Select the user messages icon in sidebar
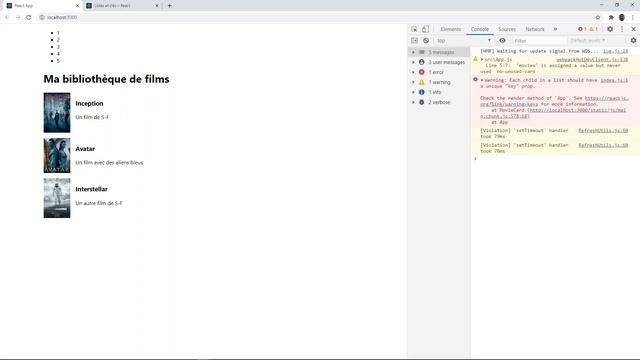Viewport: 640px width, 360px height. (422, 62)
